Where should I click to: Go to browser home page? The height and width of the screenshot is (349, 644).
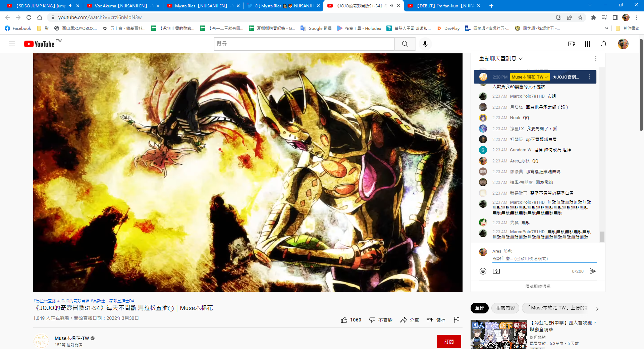click(40, 17)
